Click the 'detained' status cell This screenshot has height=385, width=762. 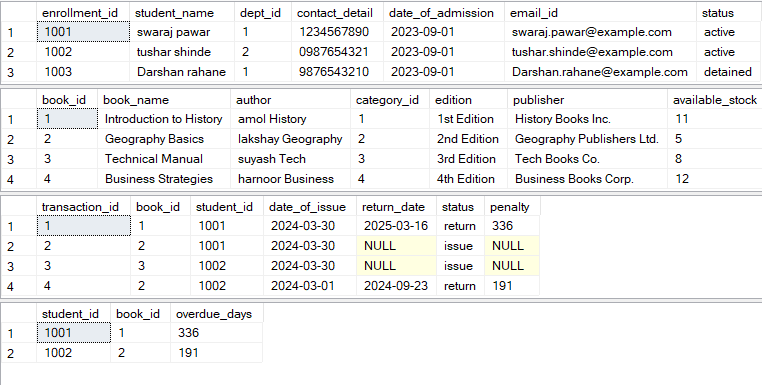click(x=728, y=72)
